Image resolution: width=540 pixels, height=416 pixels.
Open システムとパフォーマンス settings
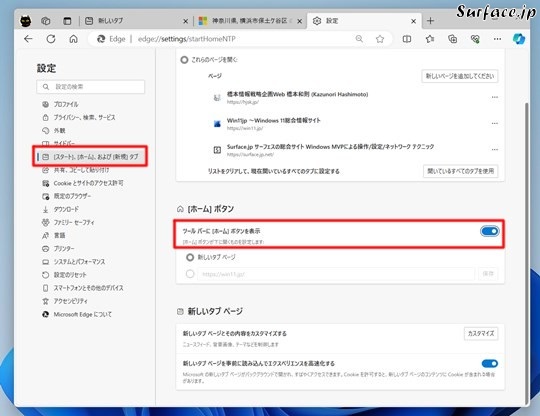coord(79,262)
